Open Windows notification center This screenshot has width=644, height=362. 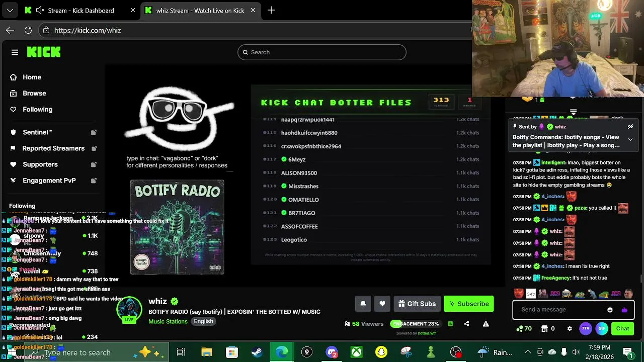tap(628, 352)
